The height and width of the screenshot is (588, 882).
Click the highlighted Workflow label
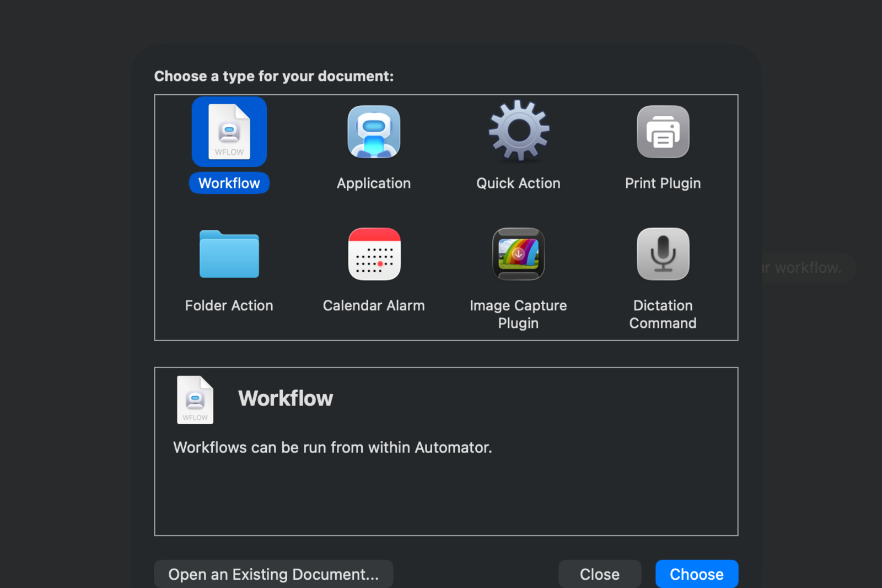[229, 183]
